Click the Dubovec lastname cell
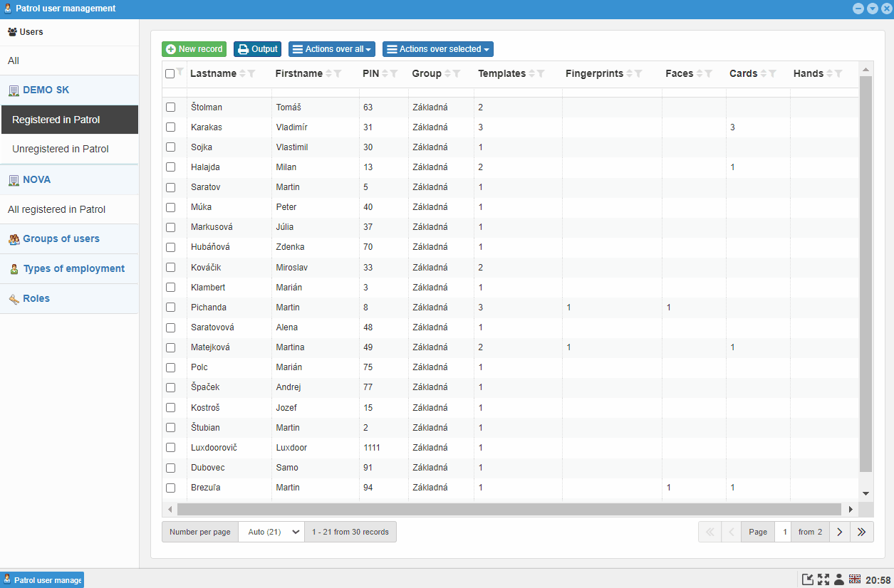Screen dimensions: 894x588 [229, 468]
